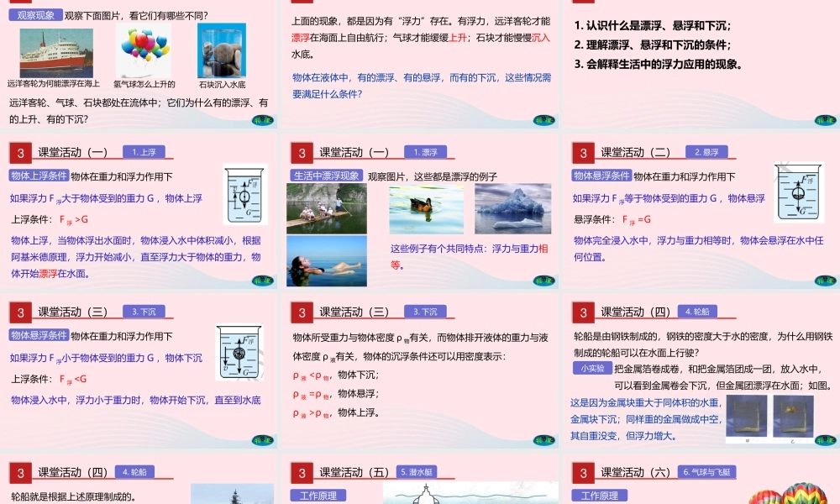
Task: Click the formula F浮 =G
Action: pyautogui.click(x=637, y=219)
